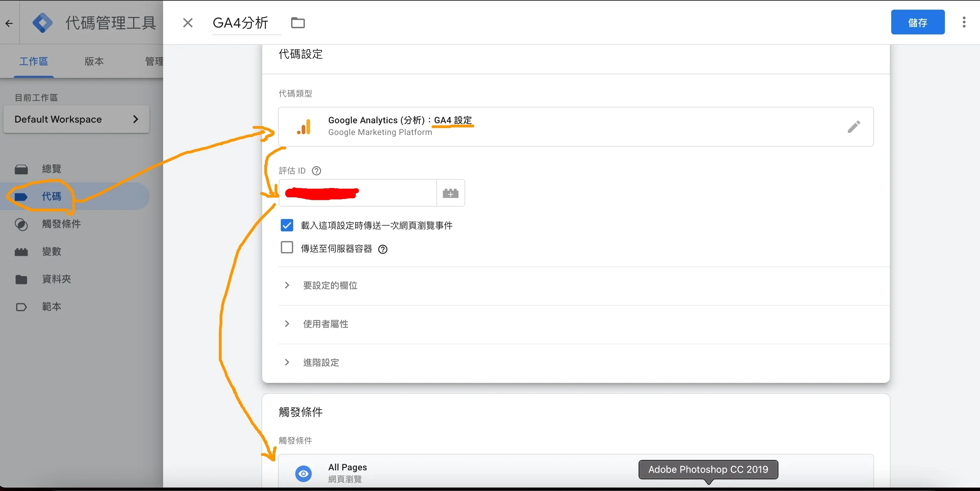Screen dimensions: 980x491
Task: Click the 代碼 tag icon in sidebar
Action: click(x=21, y=197)
